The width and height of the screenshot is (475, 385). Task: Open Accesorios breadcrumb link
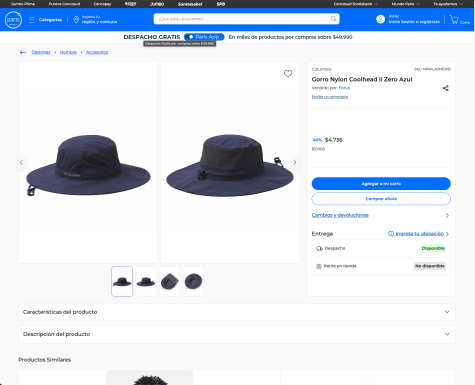97,52
